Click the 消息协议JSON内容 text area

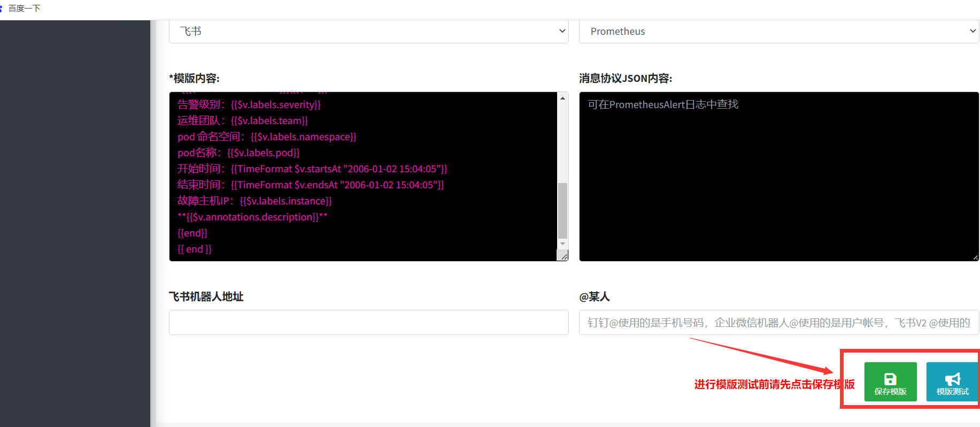pos(779,177)
